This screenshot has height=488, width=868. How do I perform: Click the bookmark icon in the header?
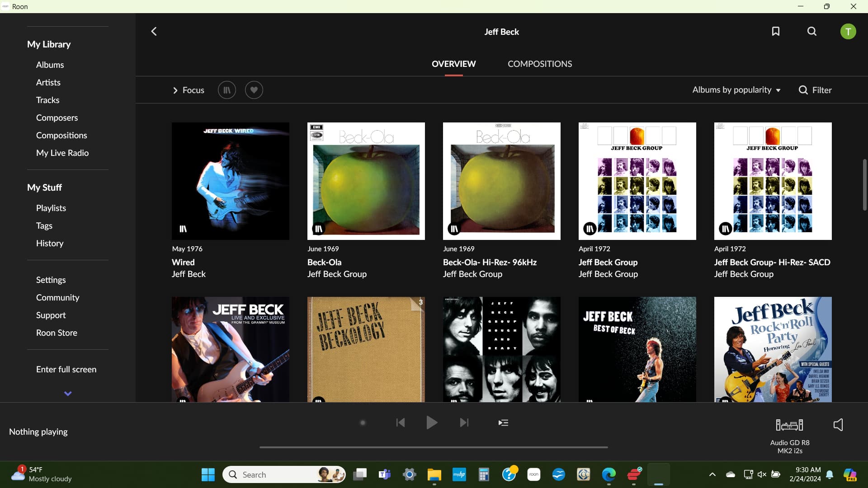coord(776,31)
